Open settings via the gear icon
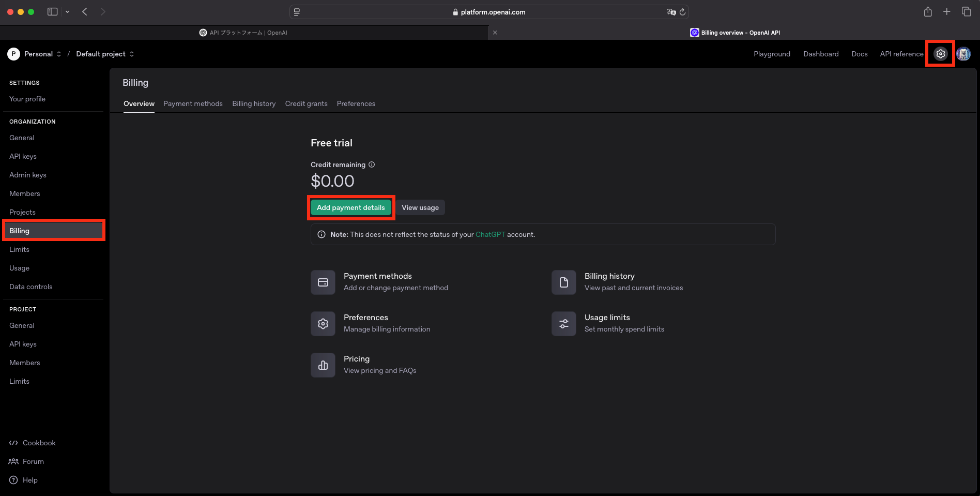Image resolution: width=980 pixels, height=496 pixels. click(940, 54)
